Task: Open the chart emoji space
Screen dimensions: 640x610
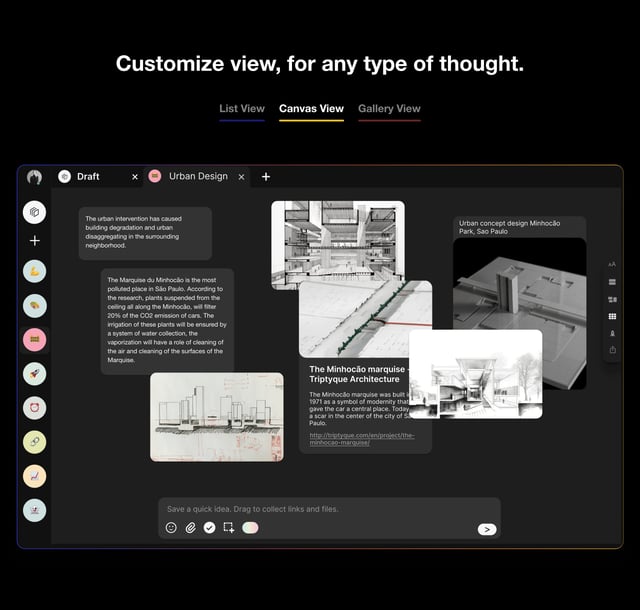Action: (x=35, y=476)
